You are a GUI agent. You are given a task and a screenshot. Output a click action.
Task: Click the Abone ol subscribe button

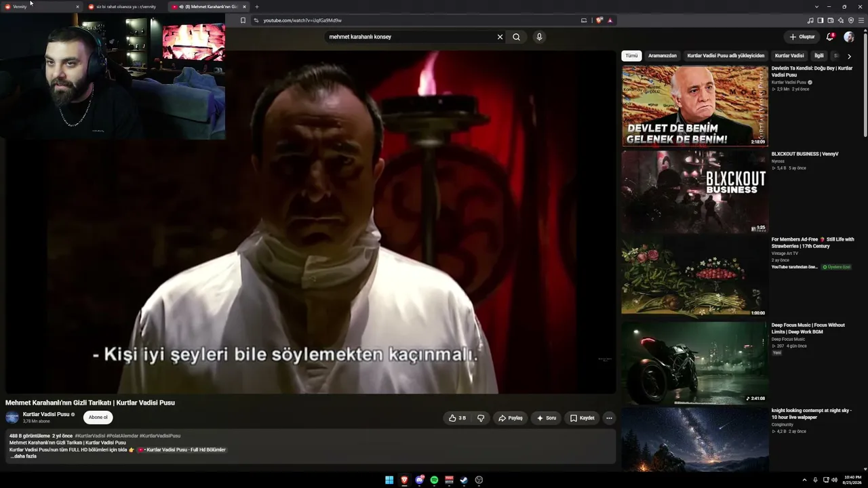(x=98, y=418)
